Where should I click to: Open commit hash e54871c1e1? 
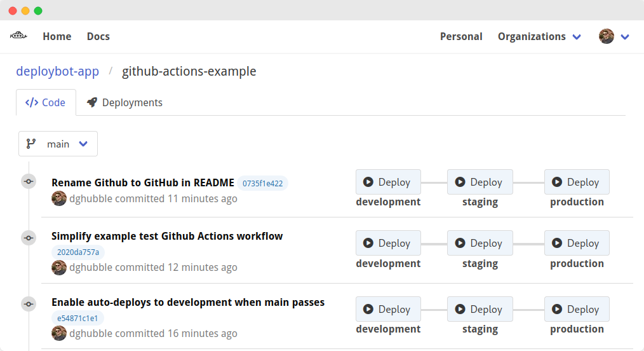[x=77, y=318]
